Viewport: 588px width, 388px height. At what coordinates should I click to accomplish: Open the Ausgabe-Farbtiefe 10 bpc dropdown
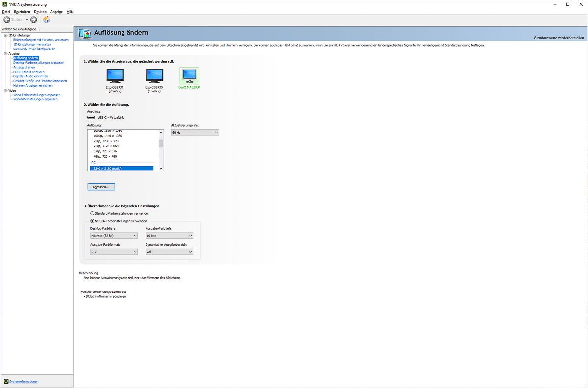coord(169,236)
